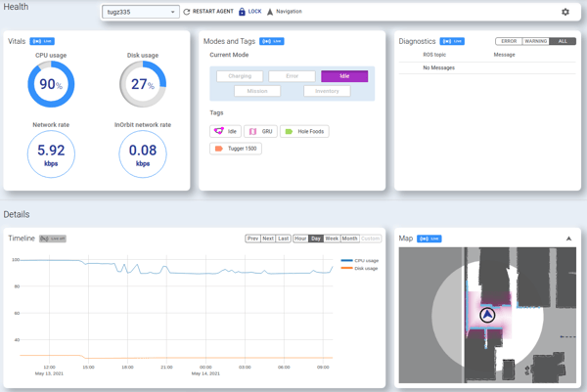The width and height of the screenshot is (587, 392).
Task: Click the Restart Agent refresh icon
Action: click(x=187, y=12)
